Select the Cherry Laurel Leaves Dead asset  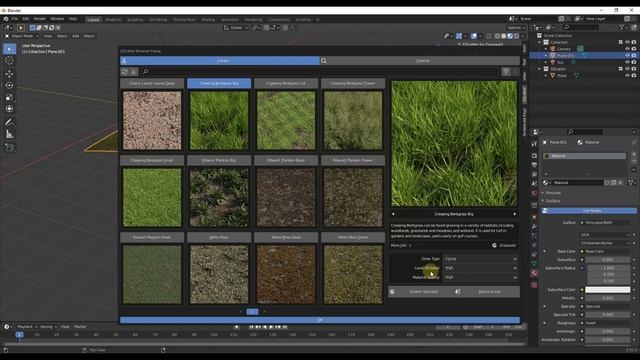pos(152,83)
